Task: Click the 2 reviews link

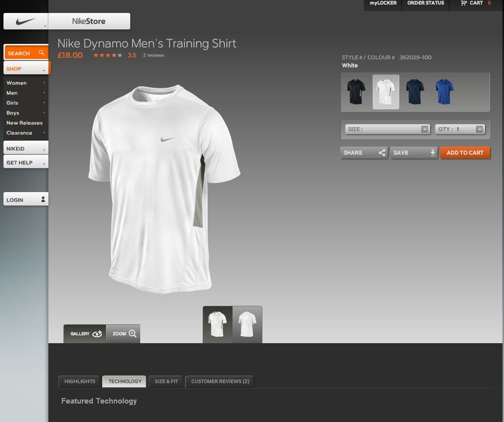Action: [x=154, y=55]
